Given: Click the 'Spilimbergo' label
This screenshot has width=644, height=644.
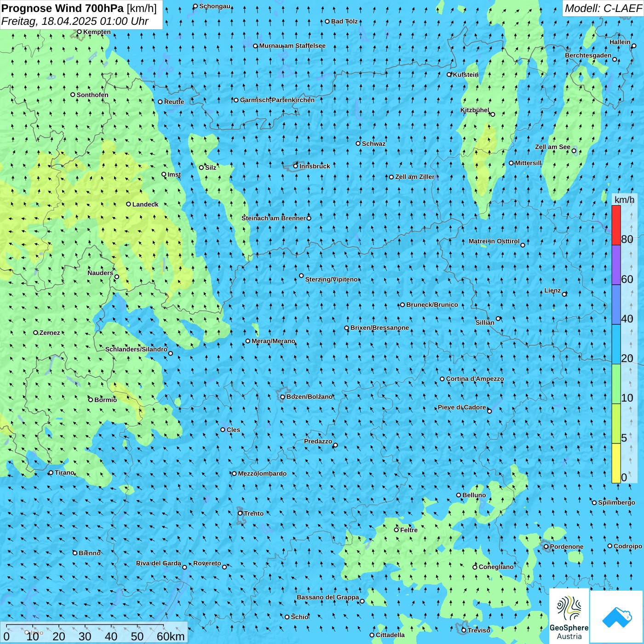Looking at the screenshot, I should 616,502.
